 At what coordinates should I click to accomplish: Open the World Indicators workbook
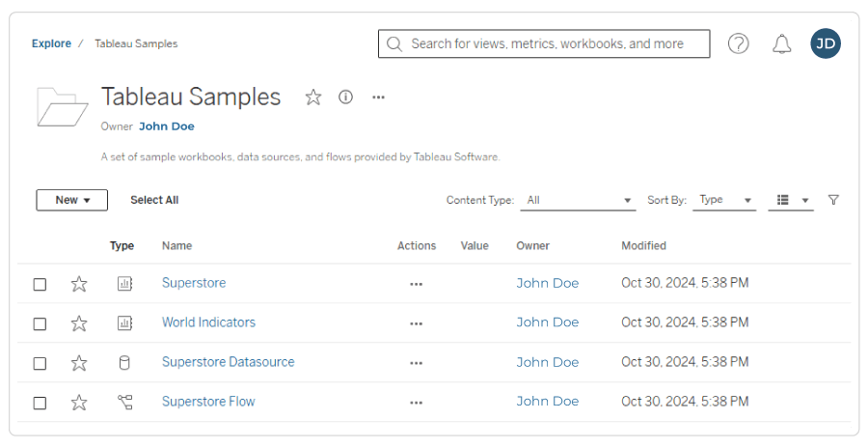coord(208,322)
